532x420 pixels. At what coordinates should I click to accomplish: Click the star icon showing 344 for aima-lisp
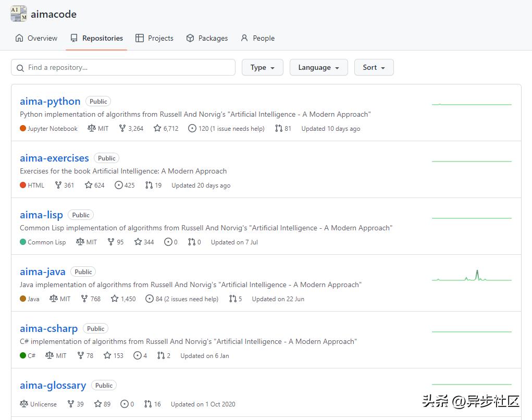138,242
